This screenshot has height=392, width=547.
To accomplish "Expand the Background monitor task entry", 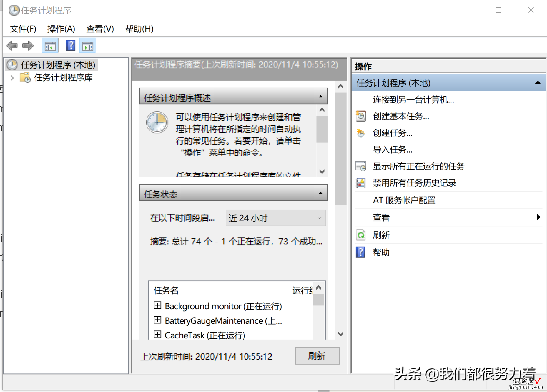I will click(x=157, y=305).
